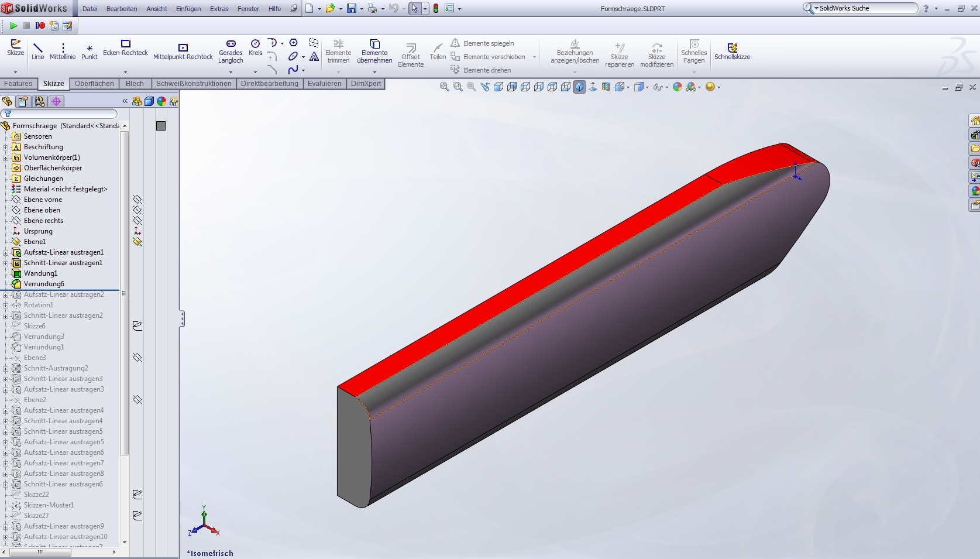Expand the Beschriftung tree node

tap(6, 147)
